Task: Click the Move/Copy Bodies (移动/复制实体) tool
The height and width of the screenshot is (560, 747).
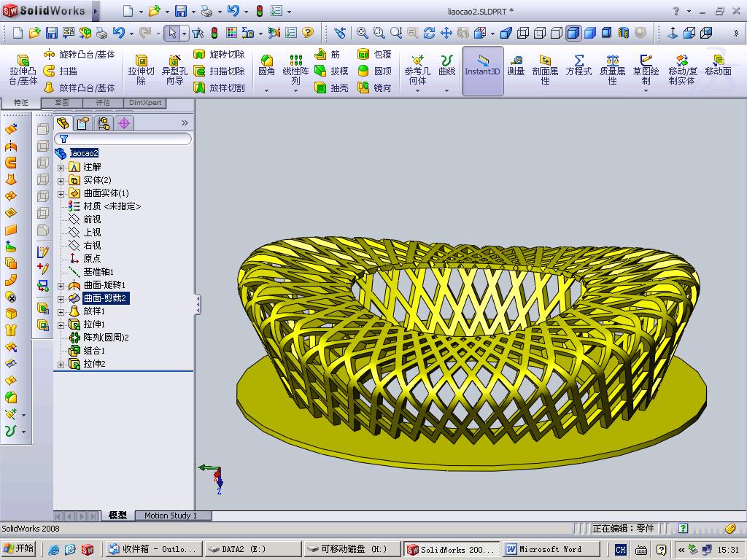Action: pyautogui.click(x=682, y=70)
